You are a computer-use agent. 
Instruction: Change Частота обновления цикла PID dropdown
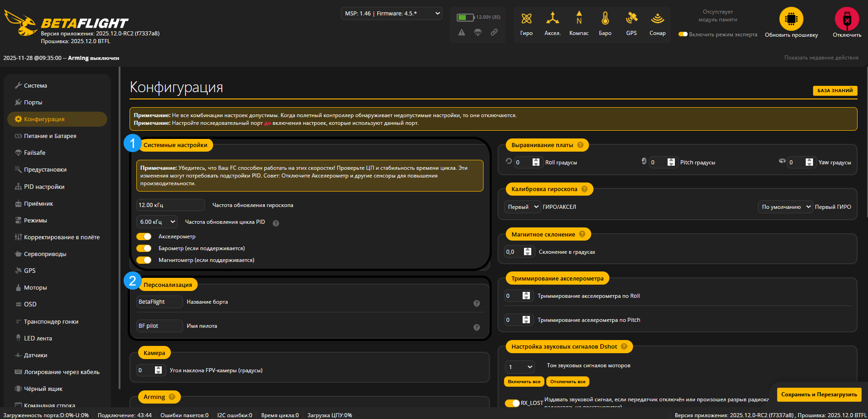157,222
